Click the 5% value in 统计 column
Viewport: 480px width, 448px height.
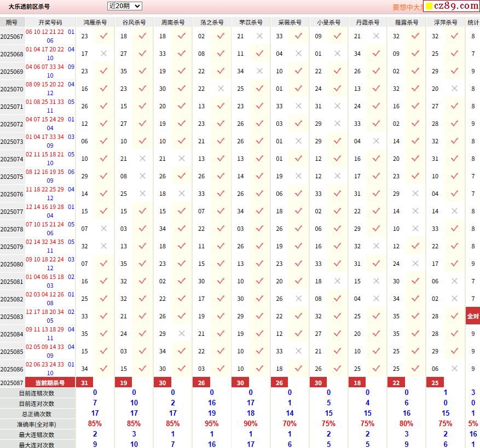pyautogui.click(x=473, y=423)
